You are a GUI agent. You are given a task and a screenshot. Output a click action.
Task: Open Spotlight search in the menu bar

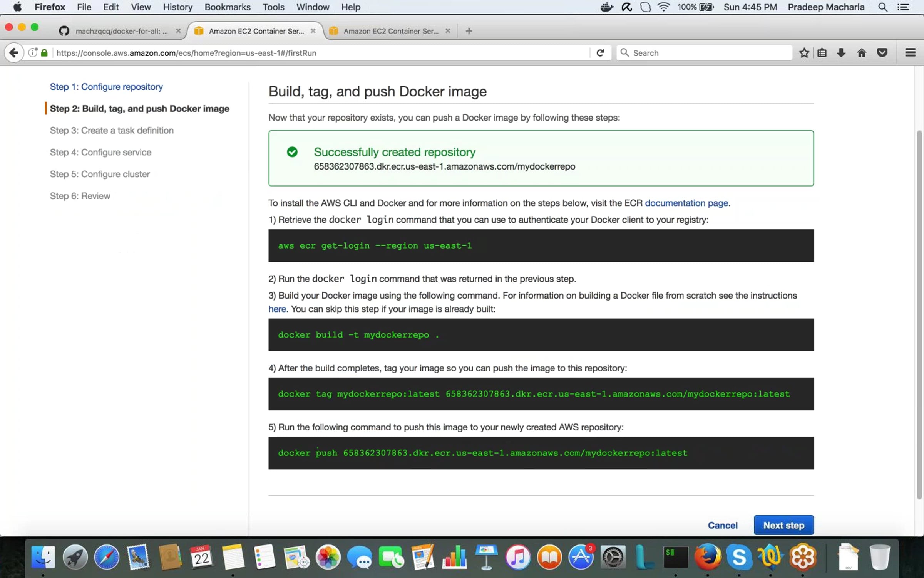[x=883, y=7]
